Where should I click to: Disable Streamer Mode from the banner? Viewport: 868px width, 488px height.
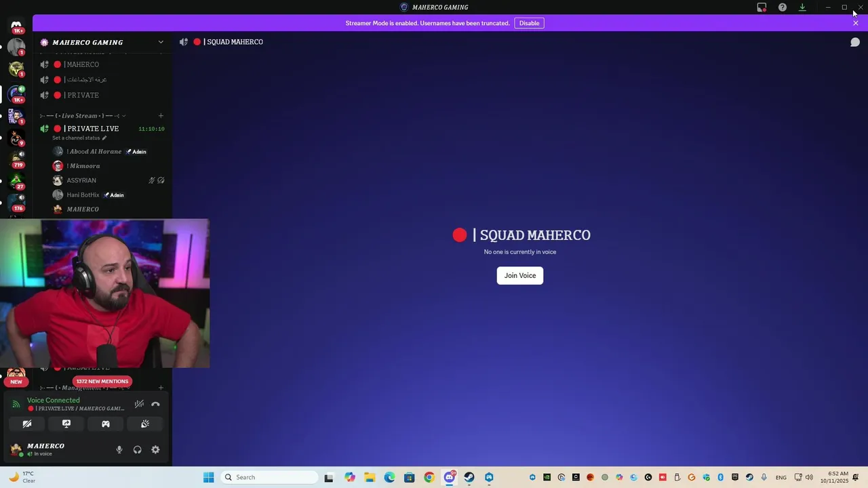529,23
